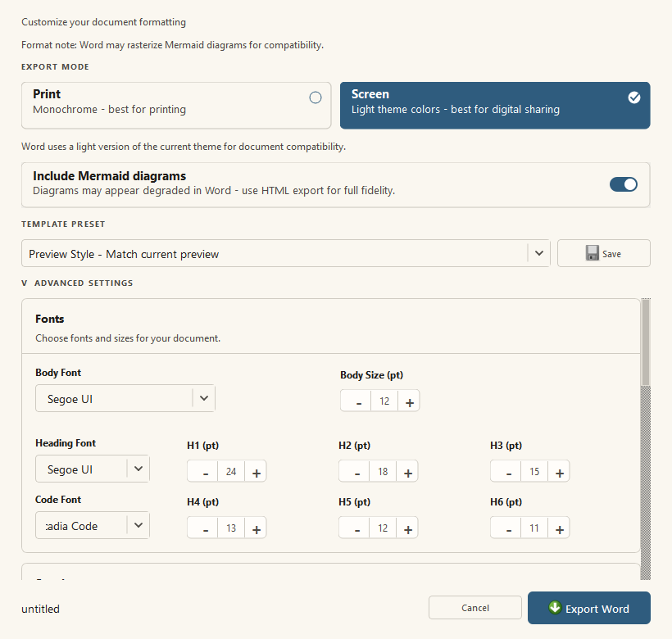Image resolution: width=672 pixels, height=639 pixels.
Task: Click the H6 size value field
Action: (x=534, y=528)
